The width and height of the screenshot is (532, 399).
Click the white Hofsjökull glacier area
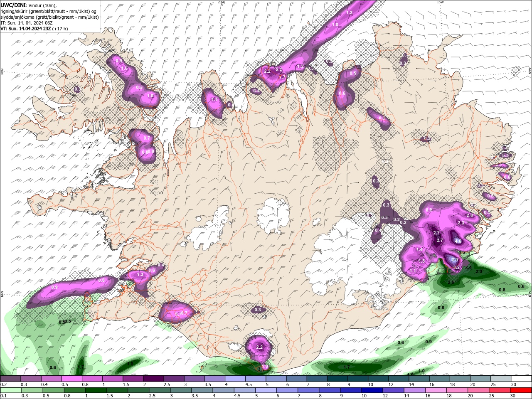click(273, 215)
